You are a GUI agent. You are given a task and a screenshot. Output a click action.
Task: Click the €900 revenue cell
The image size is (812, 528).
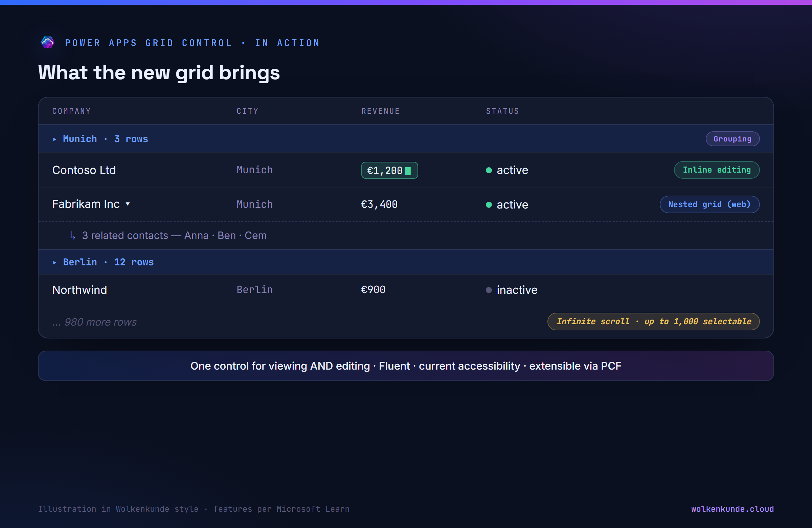373,290
